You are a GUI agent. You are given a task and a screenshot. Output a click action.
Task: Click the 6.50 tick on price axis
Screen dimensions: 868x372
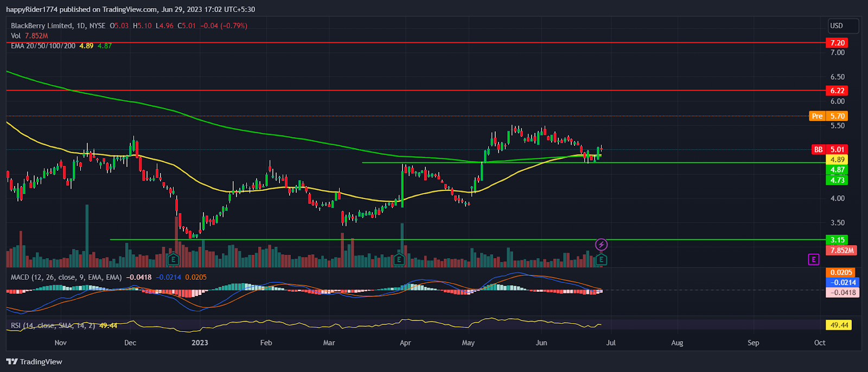coord(837,77)
